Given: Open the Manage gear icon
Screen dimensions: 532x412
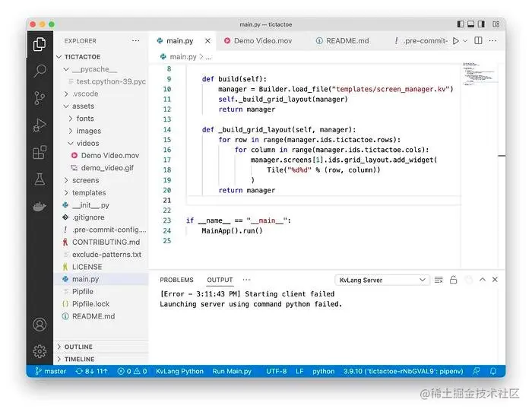Looking at the screenshot, I should point(40,351).
